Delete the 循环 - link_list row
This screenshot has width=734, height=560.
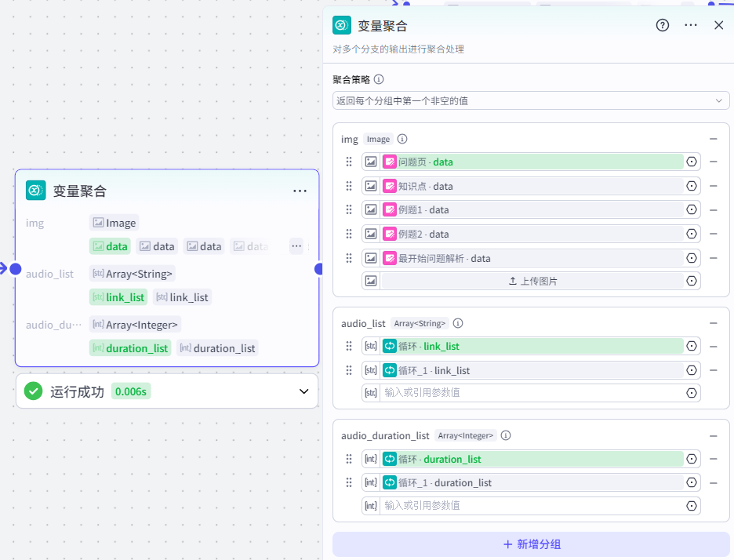(714, 347)
